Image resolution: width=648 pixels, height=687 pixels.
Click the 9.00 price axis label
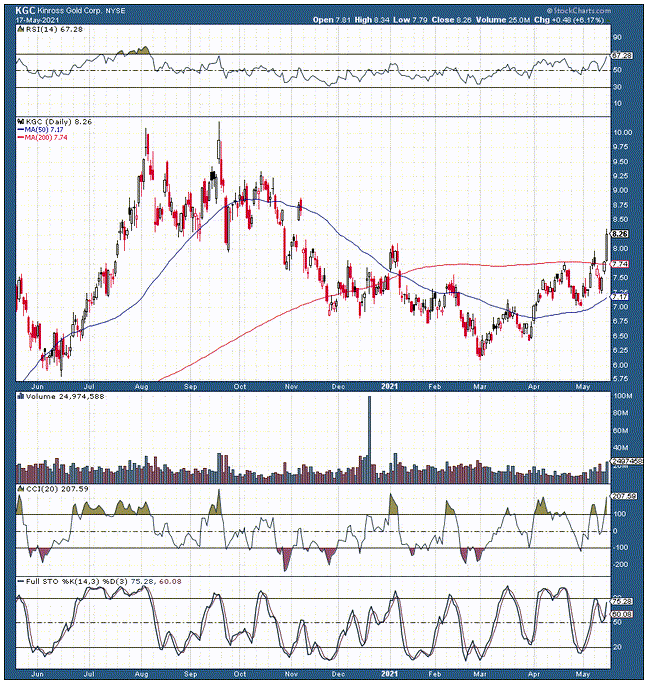(x=621, y=191)
